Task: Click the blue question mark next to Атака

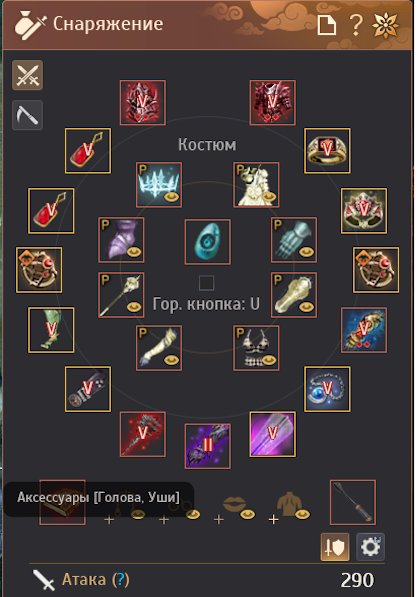Action: (x=120, y=580)
